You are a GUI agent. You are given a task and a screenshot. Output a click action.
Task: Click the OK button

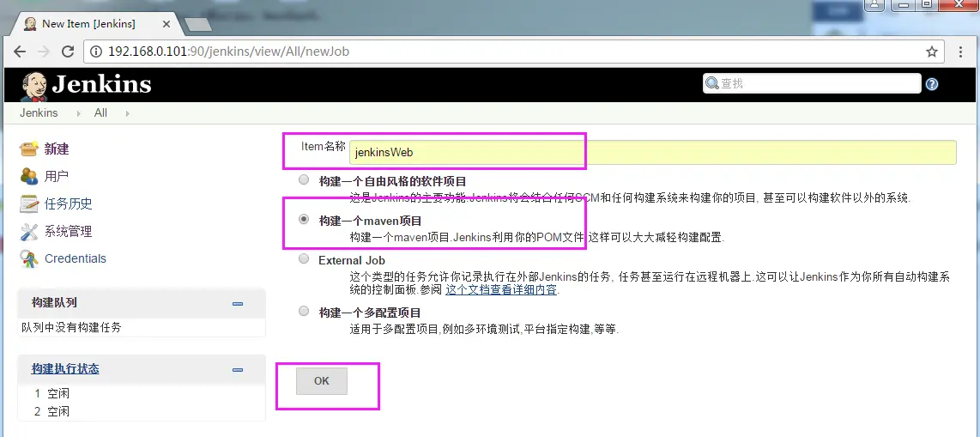(321, 381)
